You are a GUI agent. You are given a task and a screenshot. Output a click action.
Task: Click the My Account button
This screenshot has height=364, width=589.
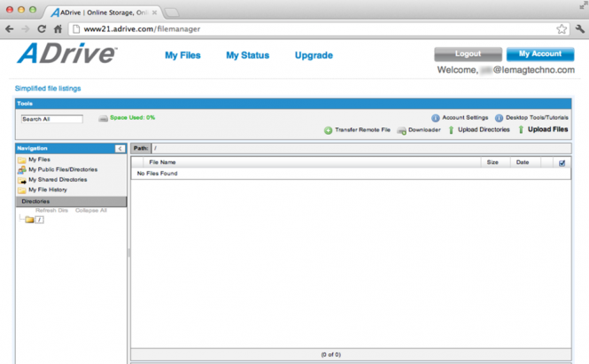[x=540, y=54]
